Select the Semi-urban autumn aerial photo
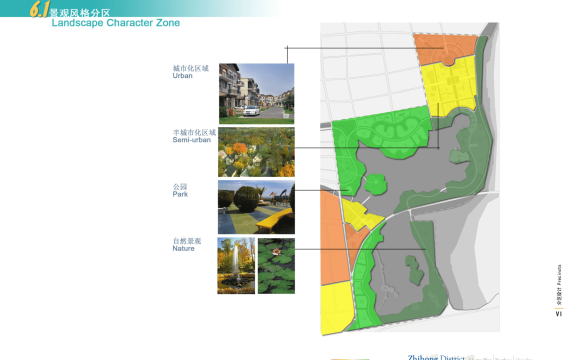Screen dimensions: 570x360 (x=256, y=152)
